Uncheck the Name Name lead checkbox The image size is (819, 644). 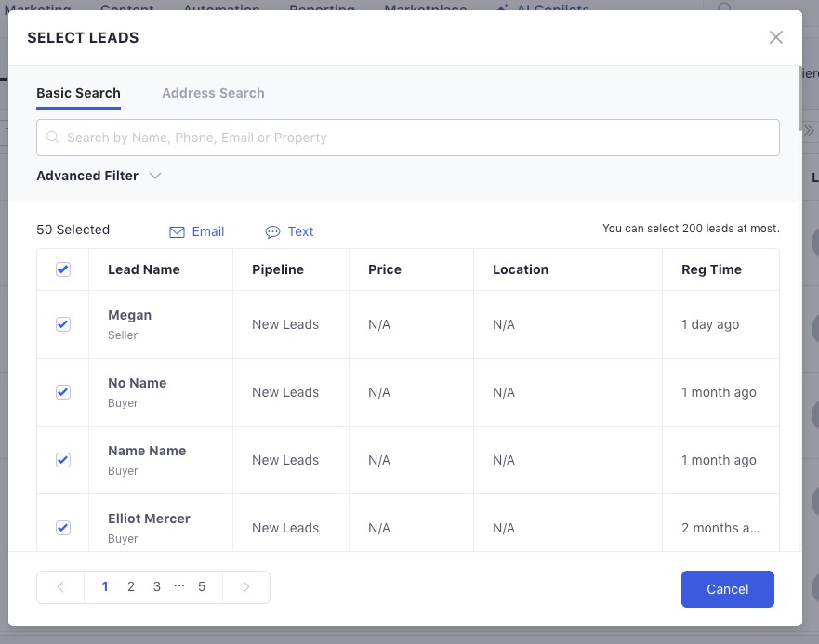coord(63,460)
